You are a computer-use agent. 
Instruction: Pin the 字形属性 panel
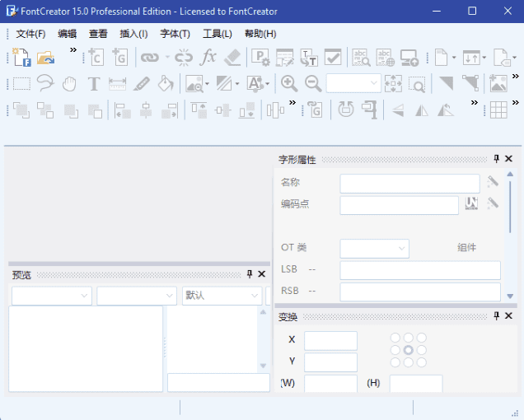[497, 159]
